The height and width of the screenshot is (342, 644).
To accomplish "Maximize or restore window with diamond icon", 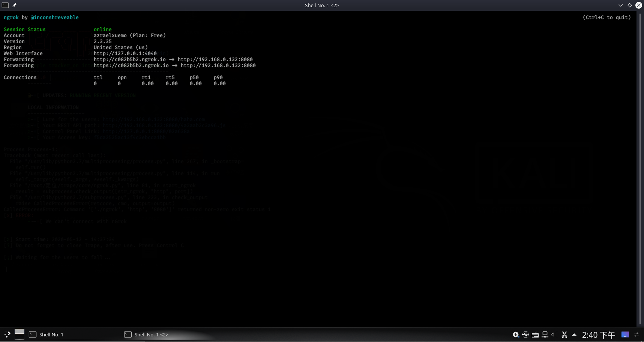I will tap(630, 5).
